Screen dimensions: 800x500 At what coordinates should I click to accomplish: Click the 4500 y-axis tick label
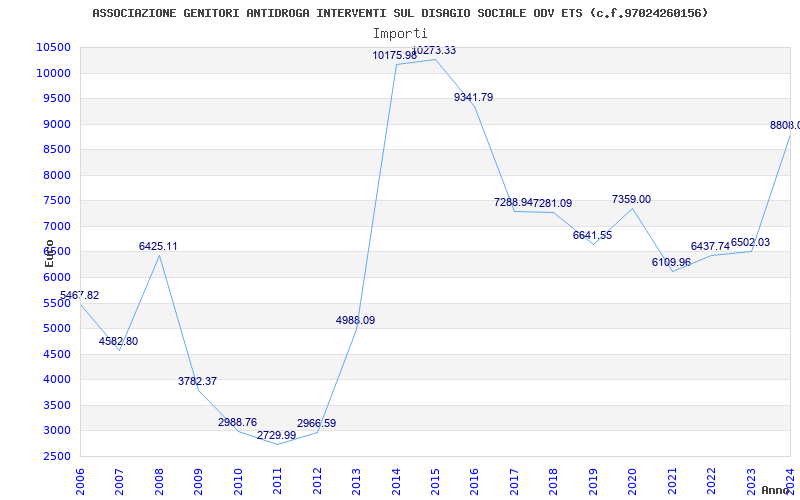click(x=56, y=354)
